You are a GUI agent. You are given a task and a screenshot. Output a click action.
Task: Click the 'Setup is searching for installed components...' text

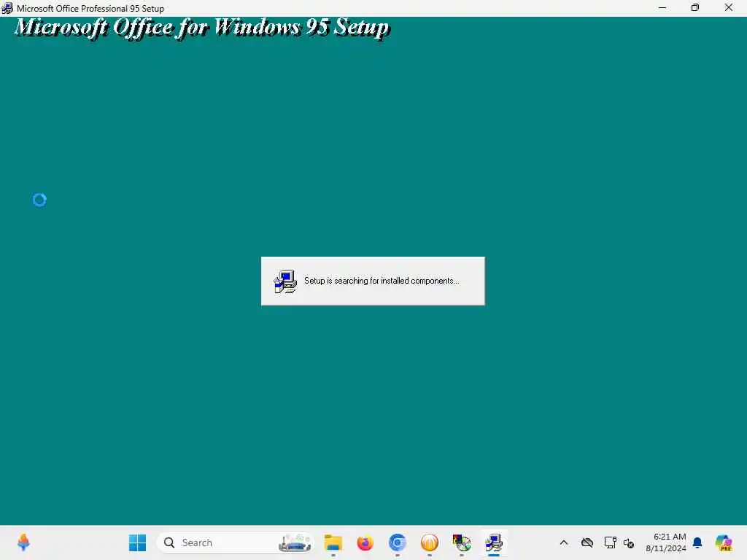coord(382,281)
